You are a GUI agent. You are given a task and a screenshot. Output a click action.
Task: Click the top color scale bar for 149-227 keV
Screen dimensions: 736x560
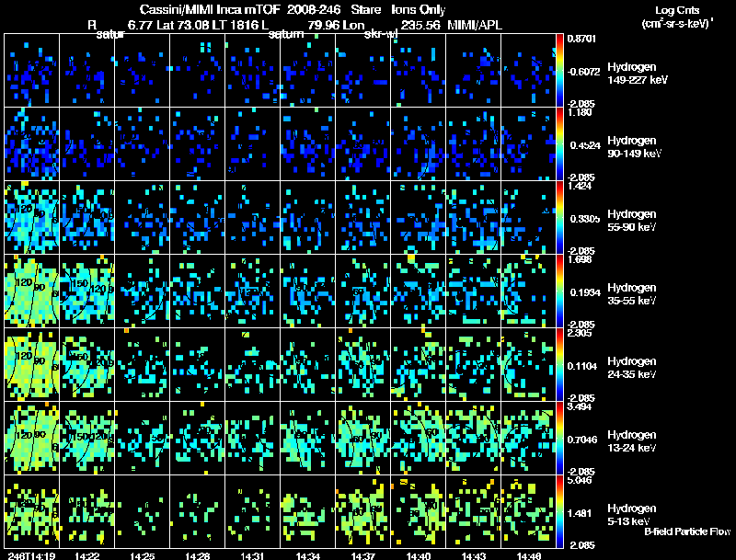click(x=559, y=71)
